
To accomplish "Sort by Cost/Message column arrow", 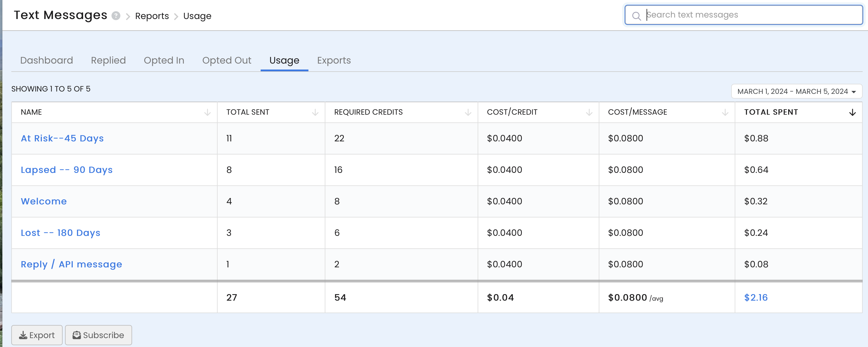I will pos(725,112).
